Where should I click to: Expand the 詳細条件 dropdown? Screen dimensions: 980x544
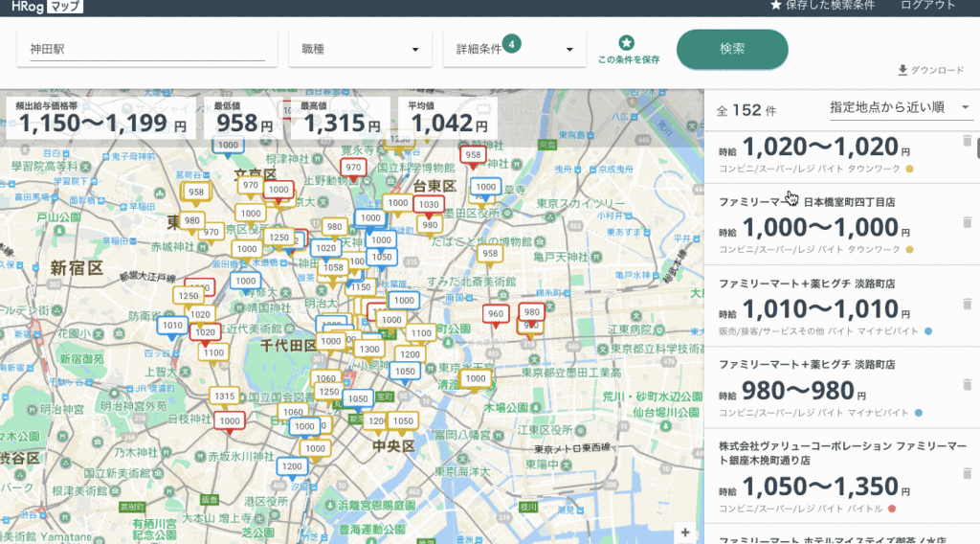514,50
